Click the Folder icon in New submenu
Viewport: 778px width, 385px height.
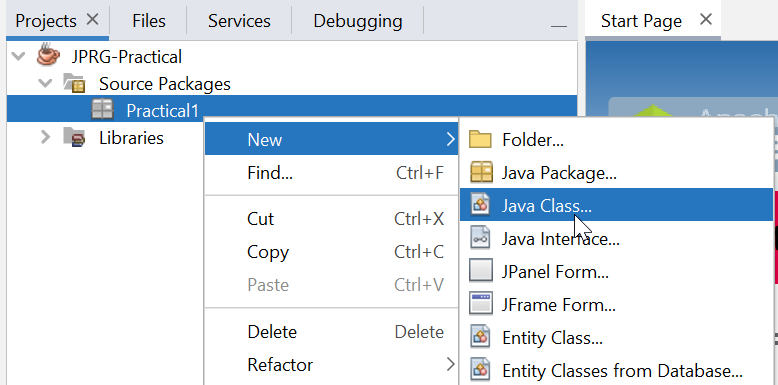(480, 139)
